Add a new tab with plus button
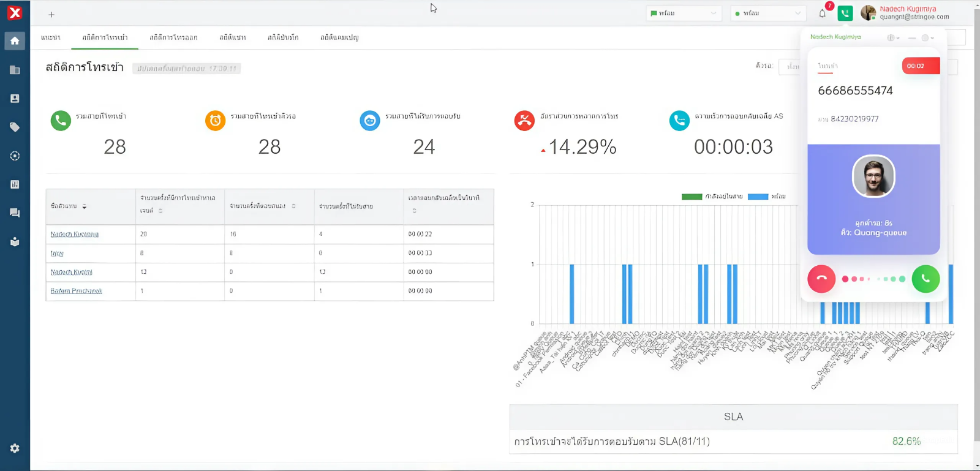980x471 pixels. [x=51, y=15]
